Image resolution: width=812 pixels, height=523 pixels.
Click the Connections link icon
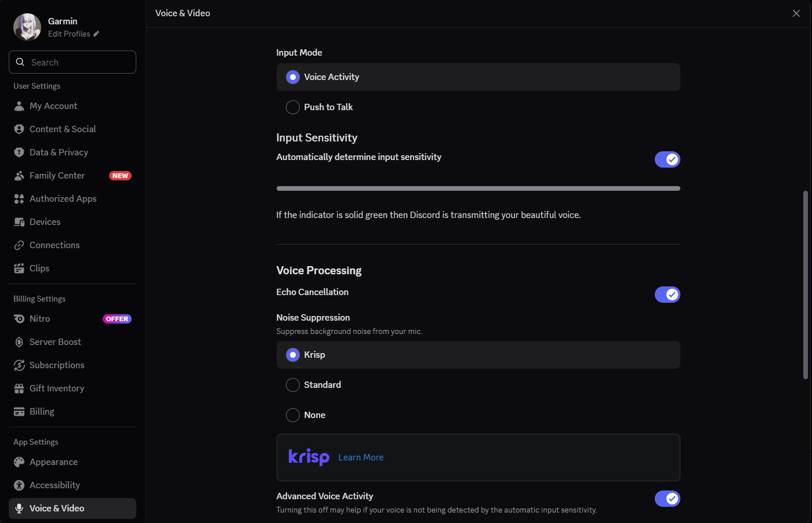click(19, 245)
